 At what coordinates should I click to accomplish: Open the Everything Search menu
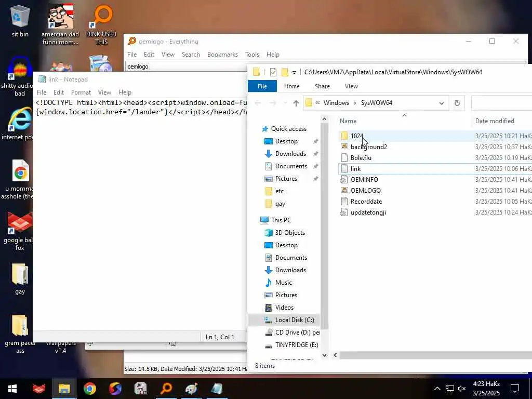click(191, 55)
